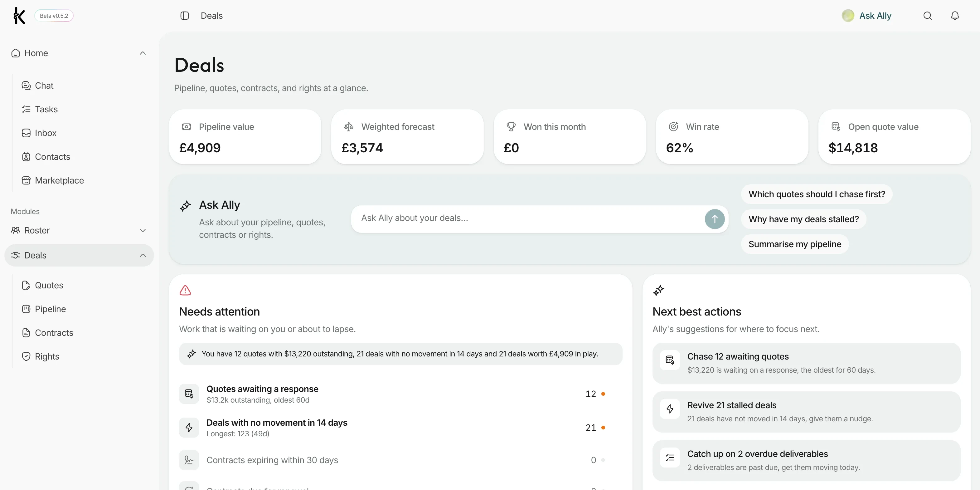Image resolution: width=980 pixels, height=490 pixels.
Task: Click the Deals with no movement bolt icon
Action: [x=189, y=428]
